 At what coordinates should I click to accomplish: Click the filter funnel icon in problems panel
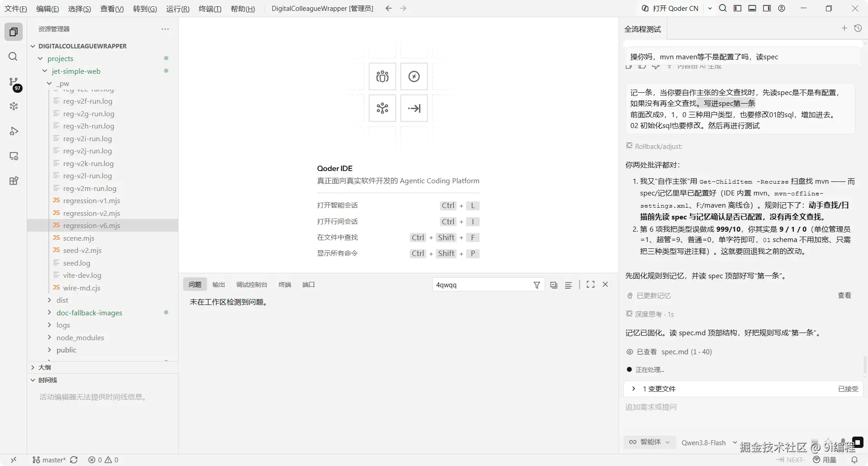pyautogui.click(x=537, y=285)
